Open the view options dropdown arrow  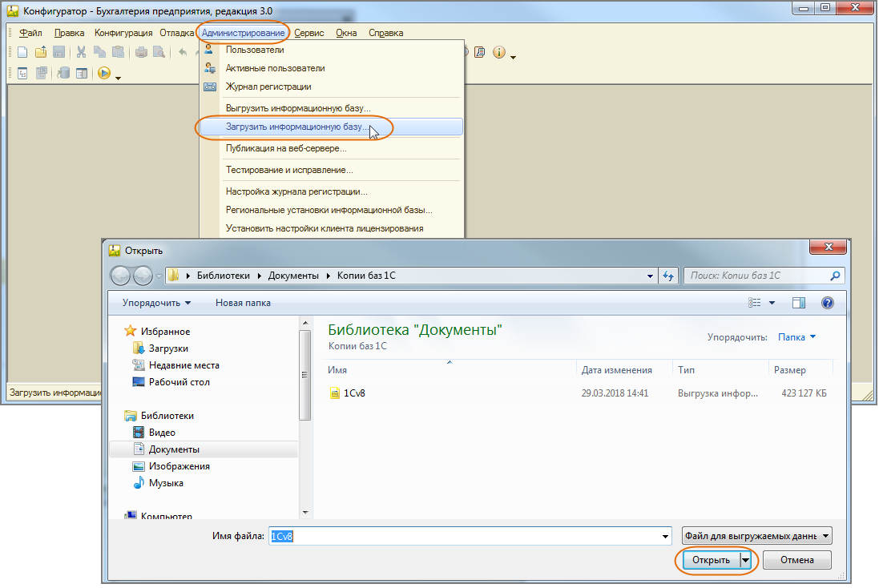pyautogui.click(x=772, y=303)
